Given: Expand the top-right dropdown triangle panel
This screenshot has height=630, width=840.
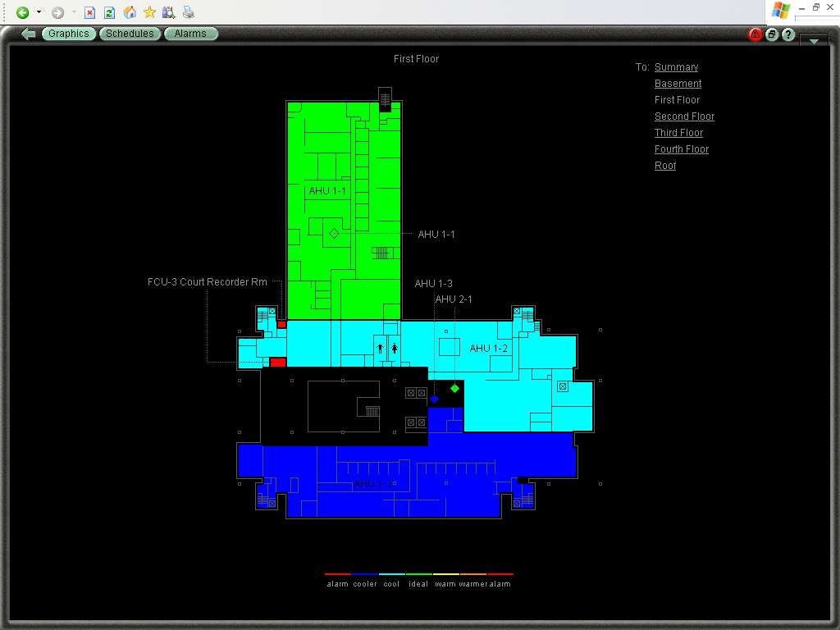Looking at the screenshot, I should pyautogui.click(x=814, y=40).
